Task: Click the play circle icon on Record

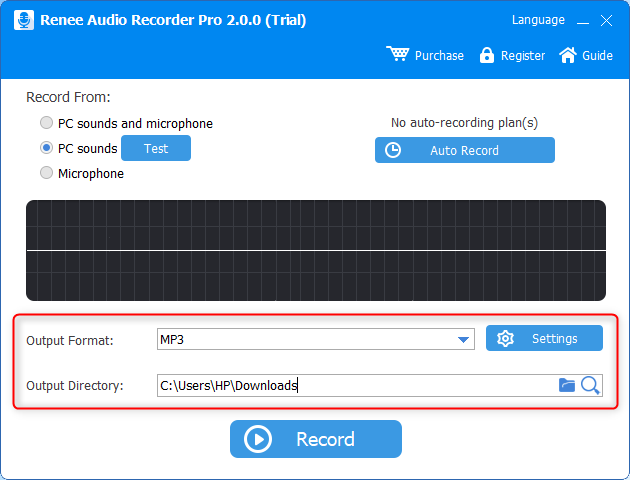Action: 258,439
